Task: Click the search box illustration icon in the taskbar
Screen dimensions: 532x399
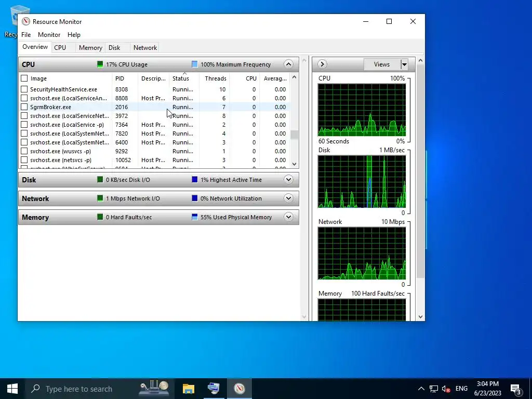Action: pyautogui.click(x=154, y=388)
